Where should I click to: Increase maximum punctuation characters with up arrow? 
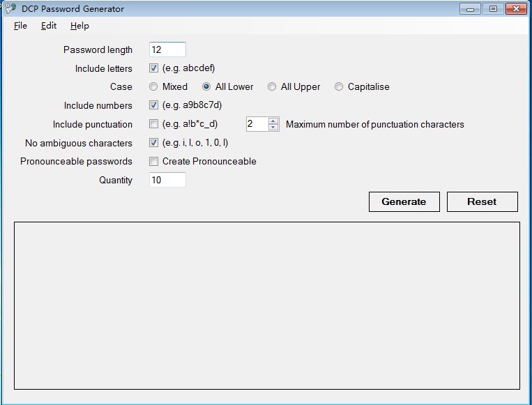[x=273, y=121]
